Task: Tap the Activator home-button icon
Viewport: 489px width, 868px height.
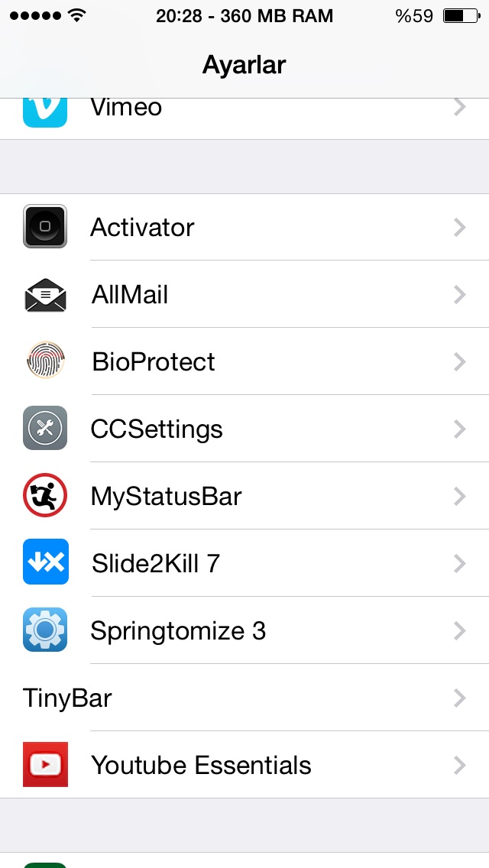Action: pos(45,226)
